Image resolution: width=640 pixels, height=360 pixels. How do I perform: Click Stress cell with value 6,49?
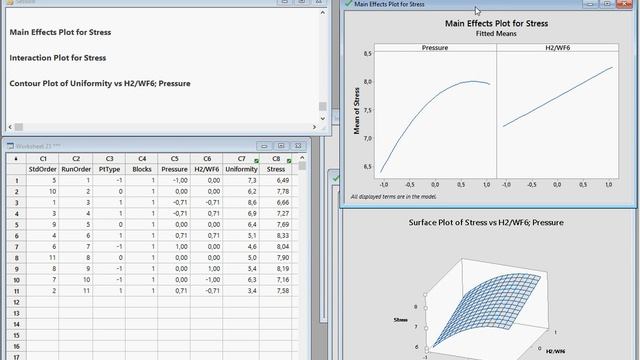point(276,180)
